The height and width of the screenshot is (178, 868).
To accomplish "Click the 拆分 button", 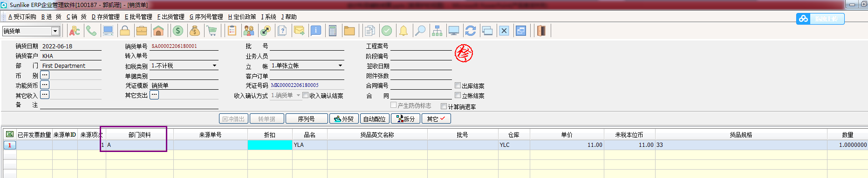I will point(406,119).
